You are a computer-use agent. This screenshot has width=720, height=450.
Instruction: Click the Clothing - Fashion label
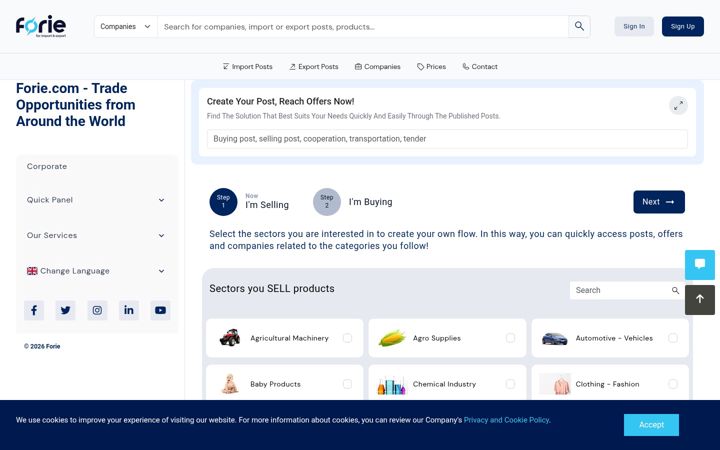[607, 384]
